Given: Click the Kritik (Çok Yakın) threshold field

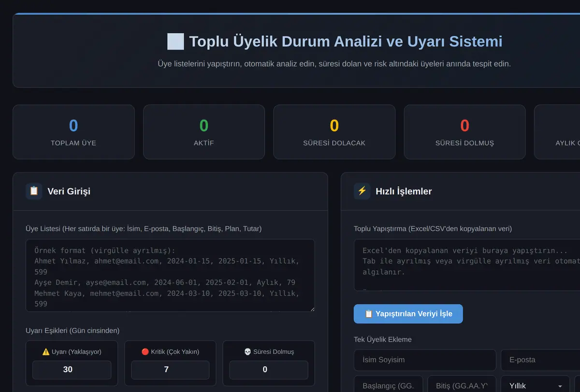Looking at the screenshot, I should coord(170,370).
